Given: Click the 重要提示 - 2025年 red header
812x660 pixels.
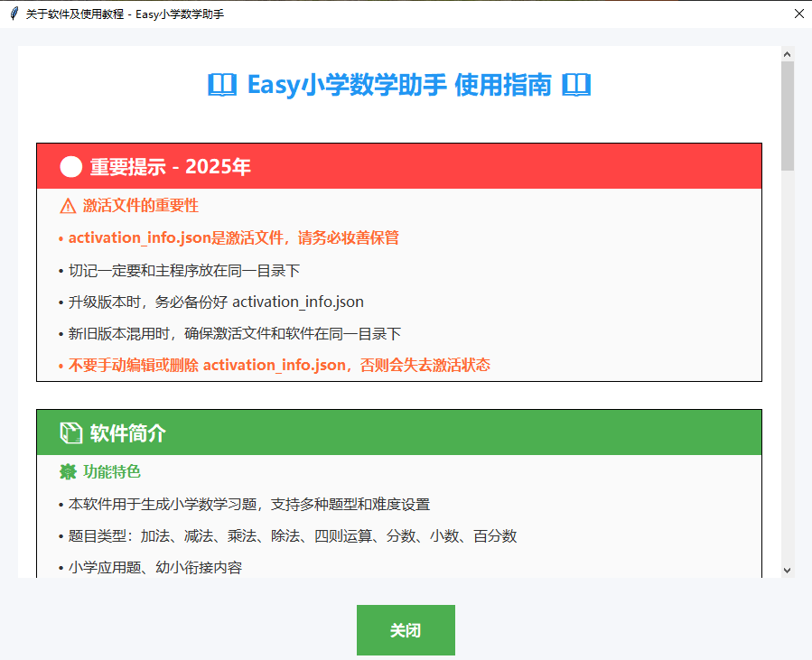Looking at the screenshot, I should [x=172, y=166].
